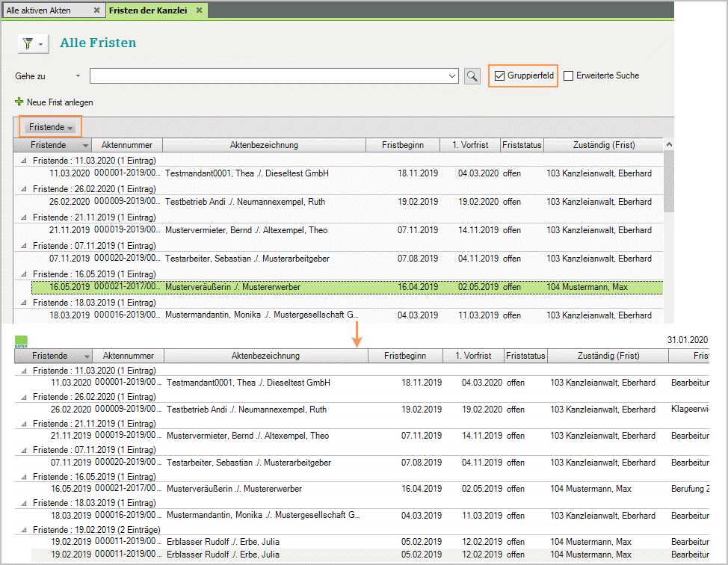Click the green plus icon for new Frist
728x565 pixels.
click(x=19, y=102)
